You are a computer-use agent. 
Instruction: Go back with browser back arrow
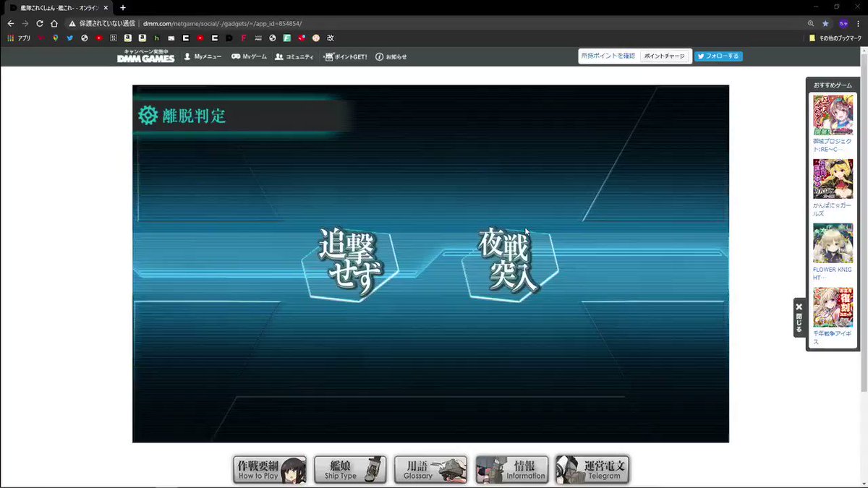(x=12, y=23)
